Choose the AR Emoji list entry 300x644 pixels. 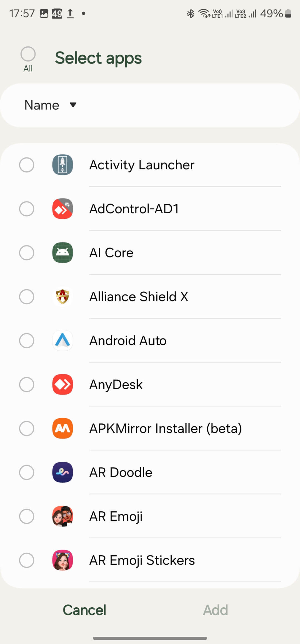(x=116, y=516)
